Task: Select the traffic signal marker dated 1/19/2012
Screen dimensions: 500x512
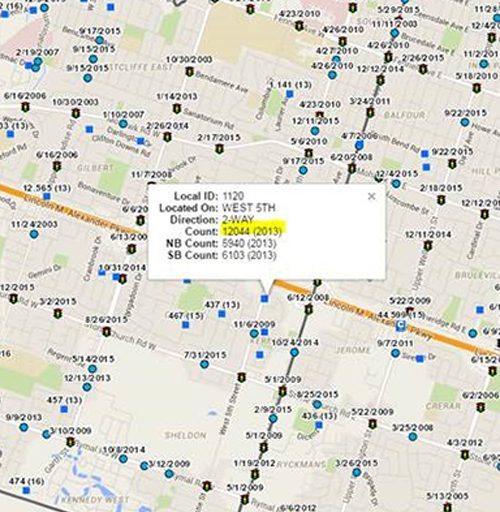Action: (x=255, y=473)
